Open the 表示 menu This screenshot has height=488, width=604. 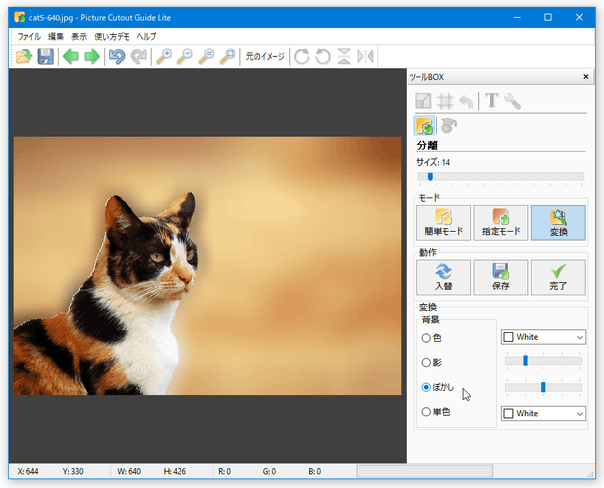point(79,37)
